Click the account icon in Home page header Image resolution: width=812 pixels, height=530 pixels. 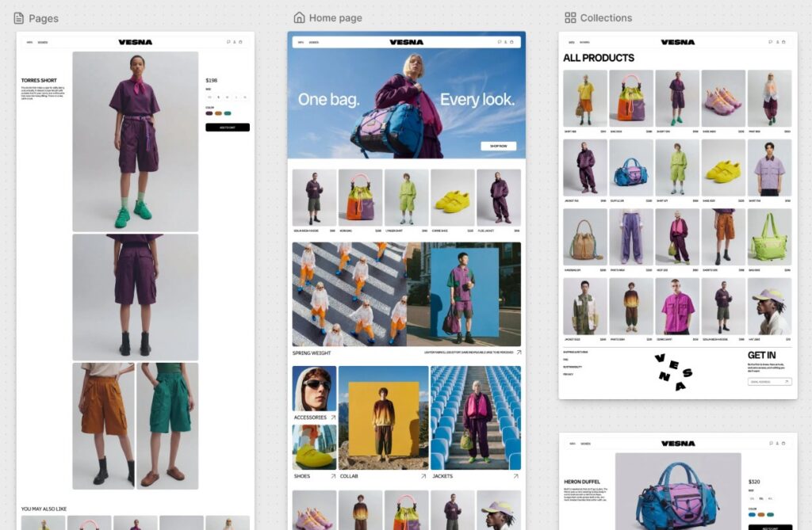505,42
